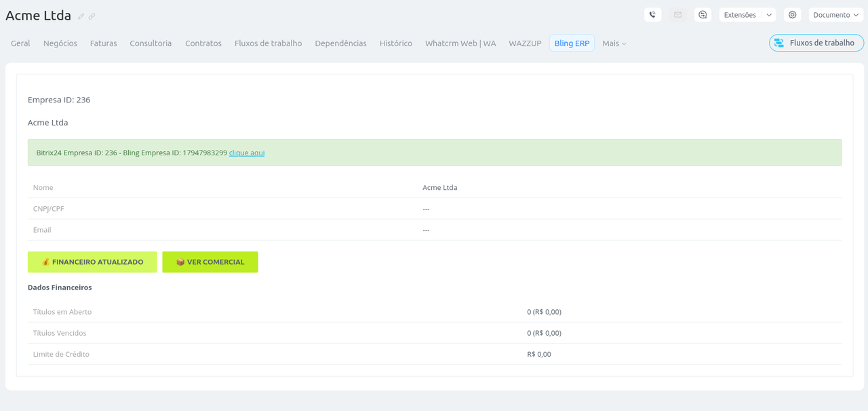Screen dimensions: 868x411
Task: Click the copy link icon beside Acme Ltda
Action: 92,16
